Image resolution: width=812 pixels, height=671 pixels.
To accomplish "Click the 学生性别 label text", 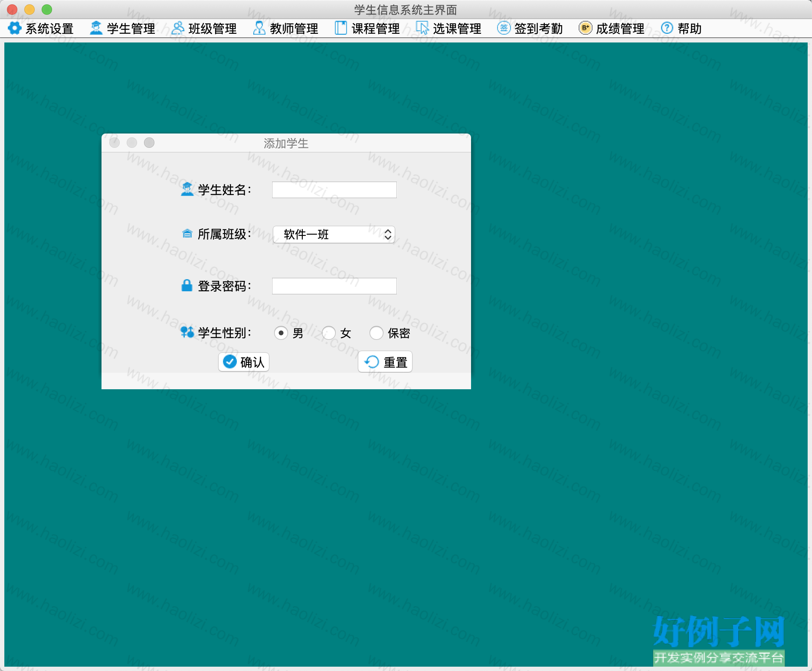I will 225,333.
